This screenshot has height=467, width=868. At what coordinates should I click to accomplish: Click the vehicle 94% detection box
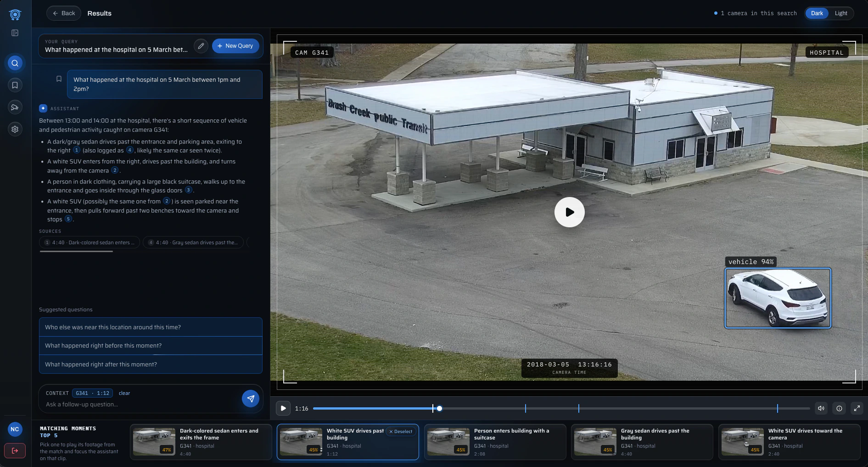click(x=778, y=298)
